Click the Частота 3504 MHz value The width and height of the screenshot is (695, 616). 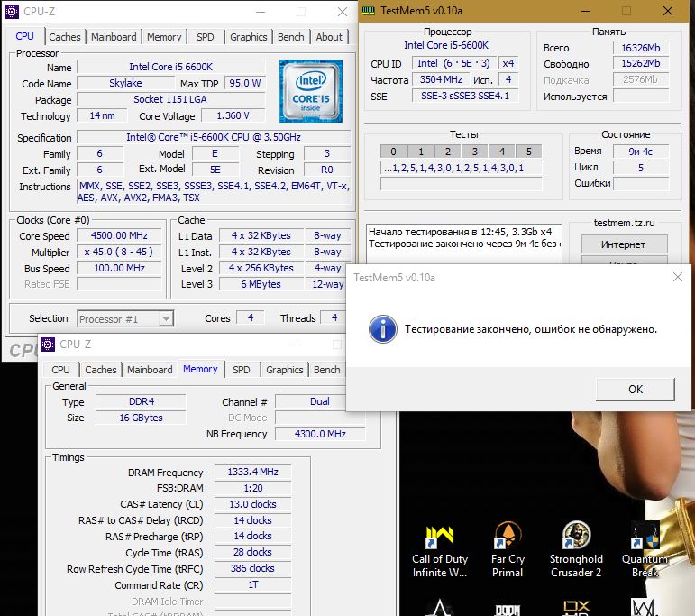pyautogui.click(x=441, y=80)
